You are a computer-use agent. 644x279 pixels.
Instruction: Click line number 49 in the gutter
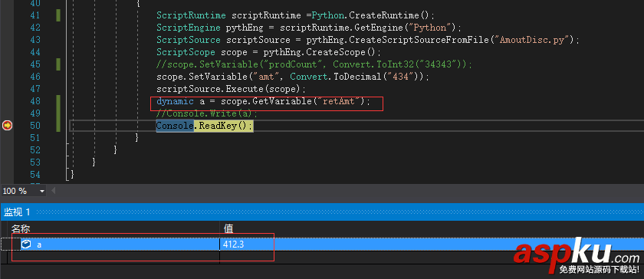coord(35,113)
